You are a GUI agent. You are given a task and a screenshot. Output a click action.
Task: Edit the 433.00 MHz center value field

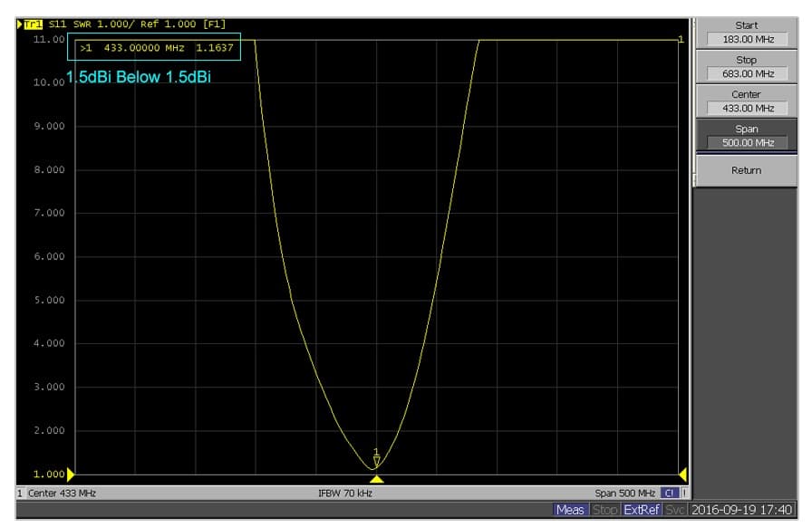748,108
